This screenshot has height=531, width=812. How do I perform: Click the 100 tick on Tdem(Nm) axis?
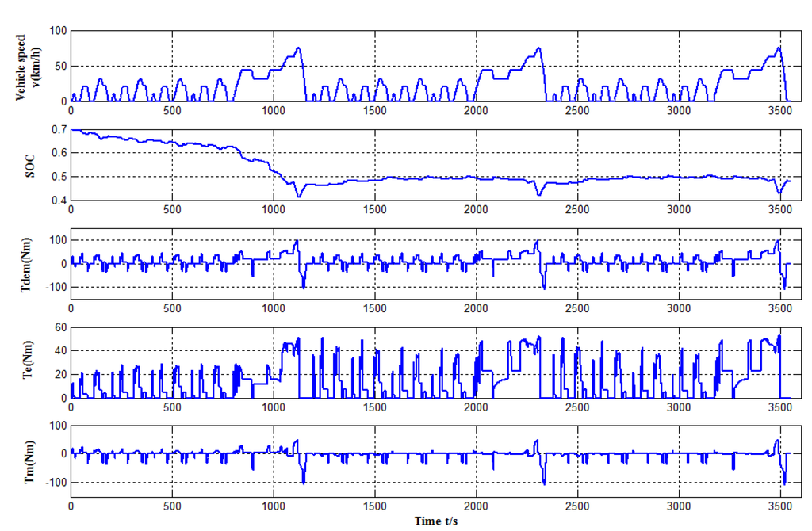pyautogui.click(x=58, y=240)
